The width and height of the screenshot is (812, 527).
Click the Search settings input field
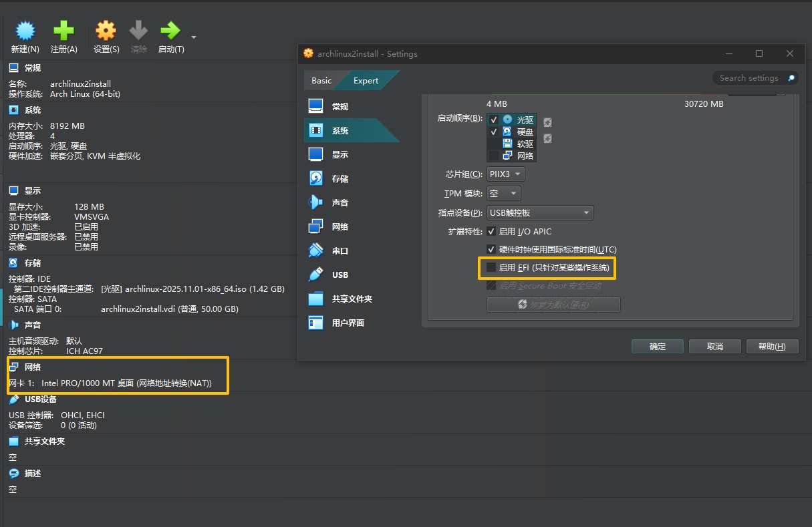tap(749, 78)
